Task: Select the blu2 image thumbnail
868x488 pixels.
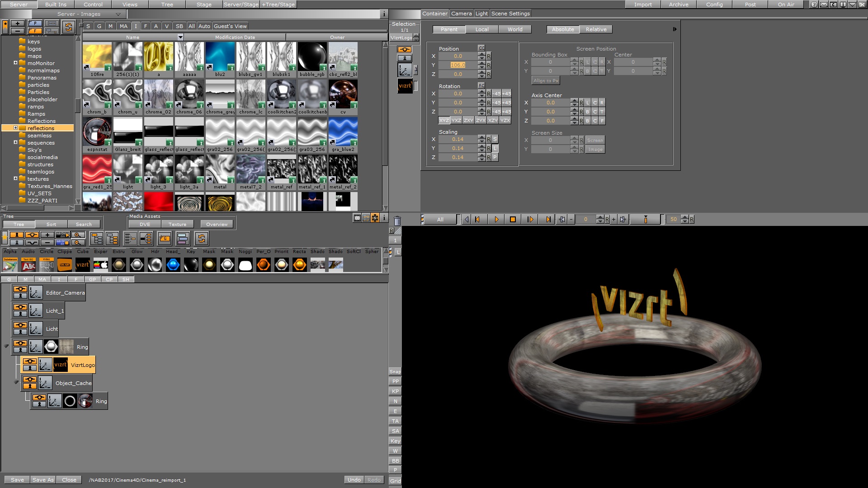Action: (220, 60)
